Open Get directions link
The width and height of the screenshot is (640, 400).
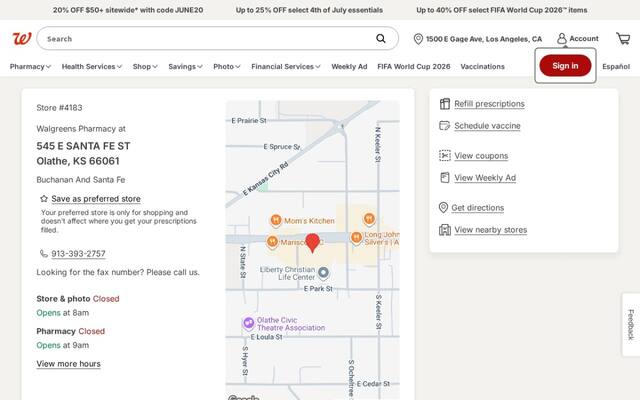point(478,208)
